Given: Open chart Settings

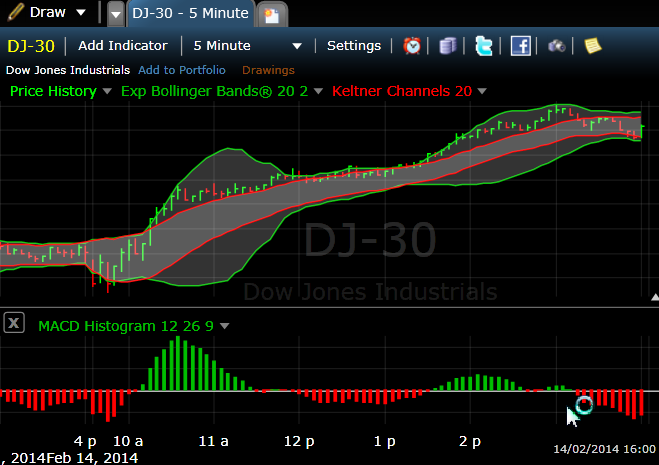Looking at the screenshot, I should (354, 45).
